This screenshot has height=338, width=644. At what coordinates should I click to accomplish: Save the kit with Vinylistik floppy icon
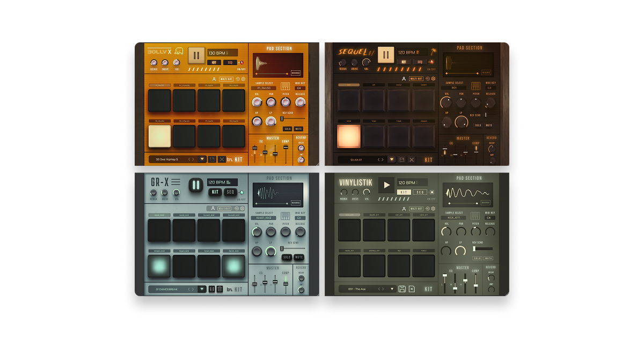[402, 289]
